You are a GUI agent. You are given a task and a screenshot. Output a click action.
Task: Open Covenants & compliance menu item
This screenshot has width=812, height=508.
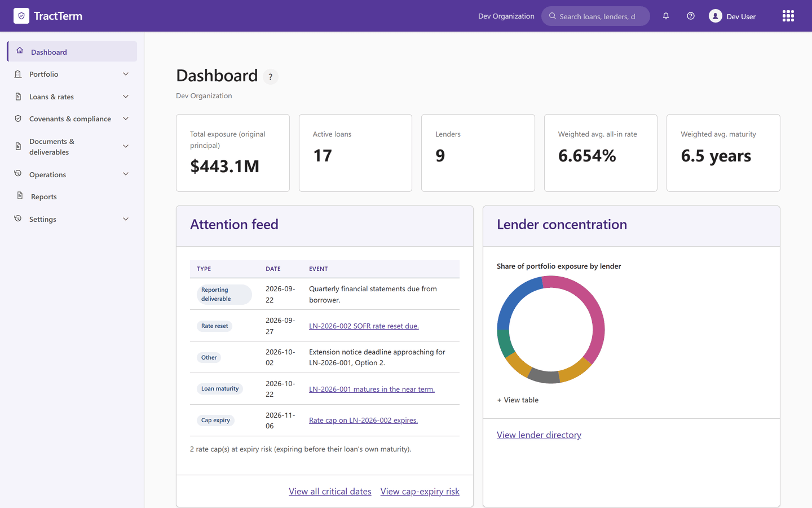[72, 119]
